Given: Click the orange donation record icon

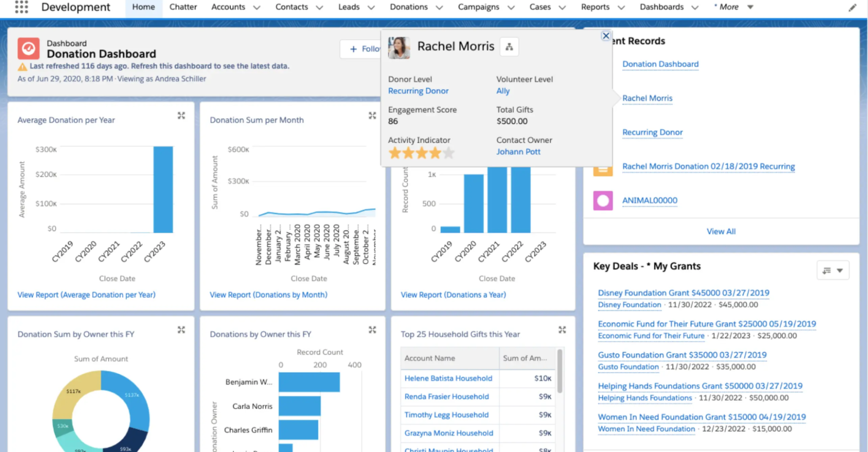Looking at the screenshot, I should click(603, 171).
